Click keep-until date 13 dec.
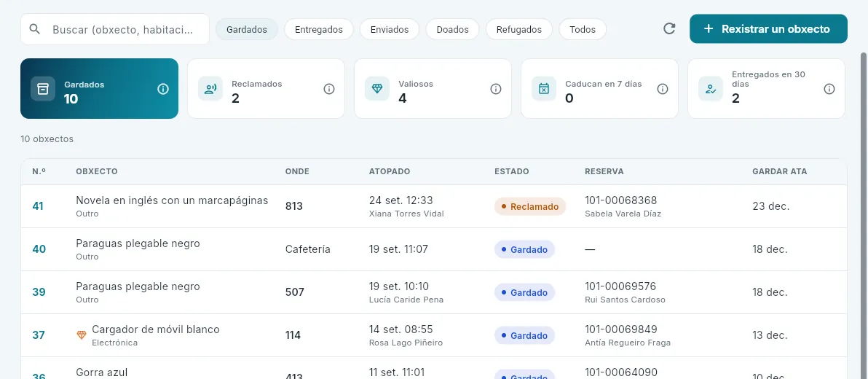Image resolution: width=868 pixels, height=379 pixels. click(770, 335)
